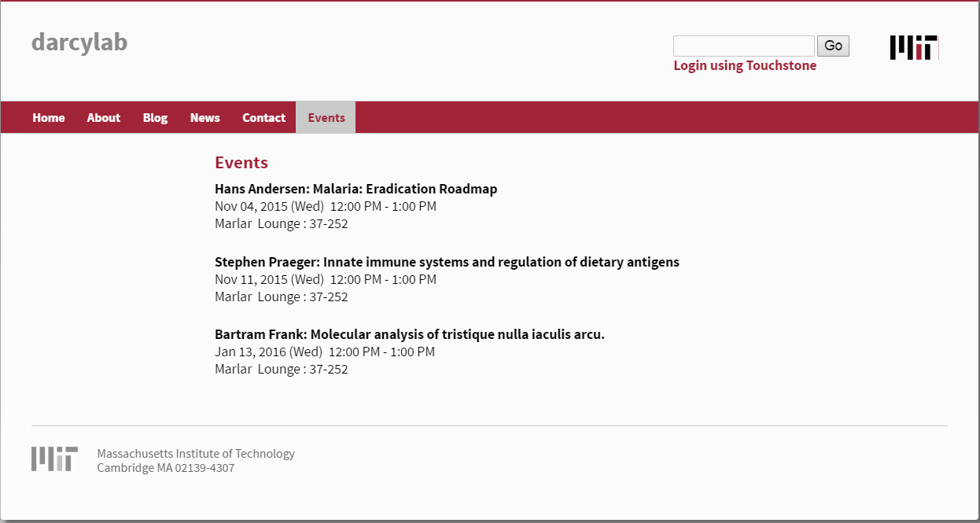Screen dimensions: 980x523
Task: Click Massachusetts Institute of Technology footer text
Action: tap(196, 454)
